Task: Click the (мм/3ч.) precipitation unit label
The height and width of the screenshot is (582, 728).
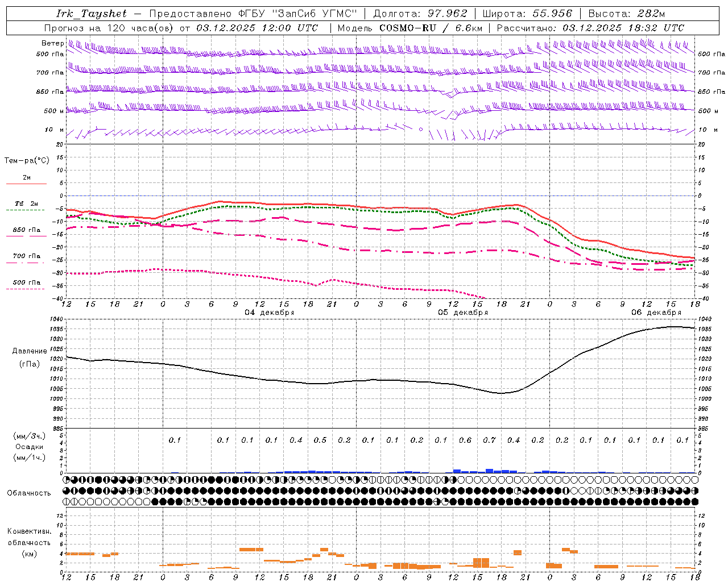Action: click(x=30, y=436)
